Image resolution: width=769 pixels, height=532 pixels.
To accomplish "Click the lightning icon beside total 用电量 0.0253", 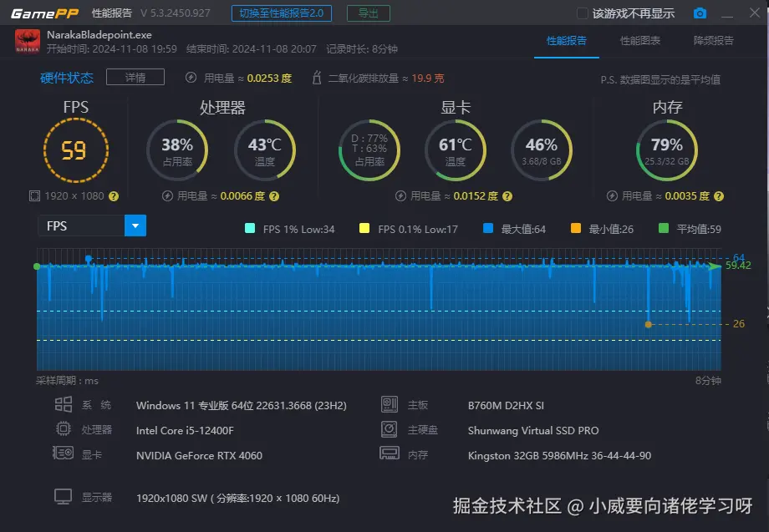I will [x=191, y=78].
